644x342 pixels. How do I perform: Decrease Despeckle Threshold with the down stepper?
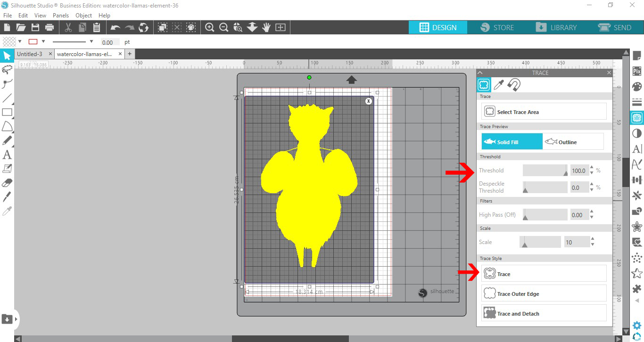coord(592,190)
